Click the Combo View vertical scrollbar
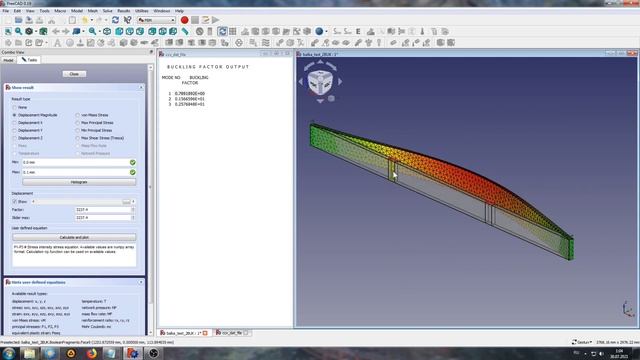This screenshot has width=640, height=360. pos(151,188)
